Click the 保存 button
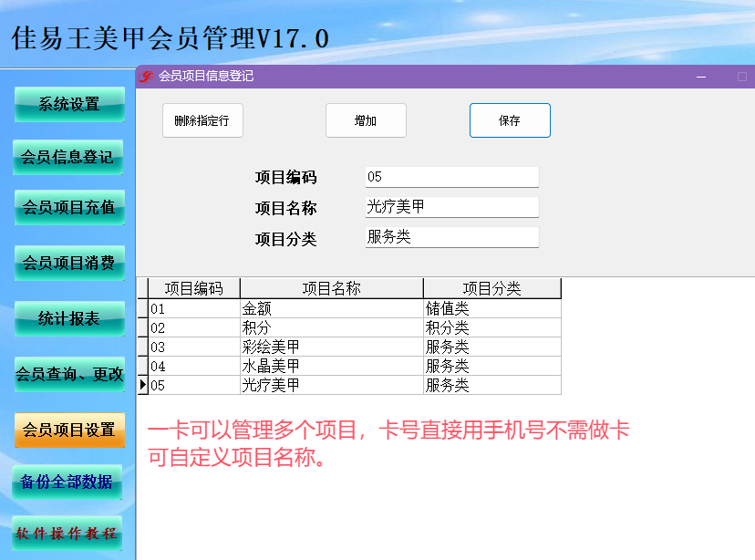This screenshot has height=560, width=755. point(510,120)
